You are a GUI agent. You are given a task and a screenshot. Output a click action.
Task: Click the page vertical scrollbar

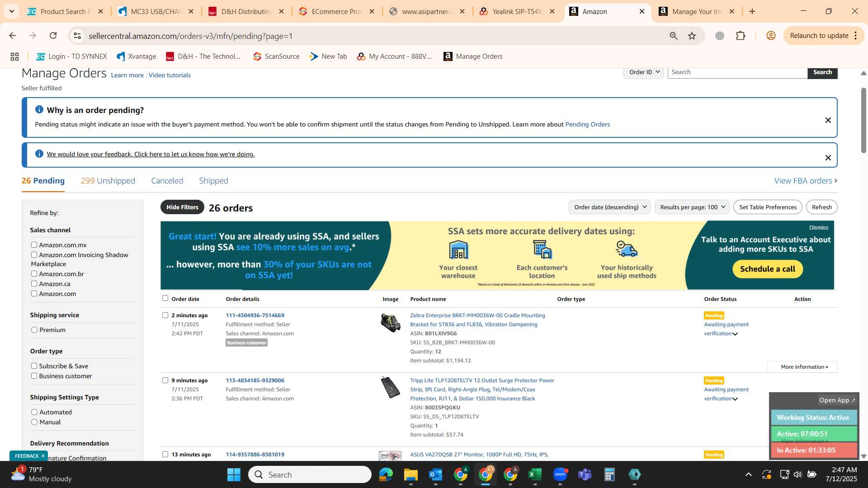(863, 120)
